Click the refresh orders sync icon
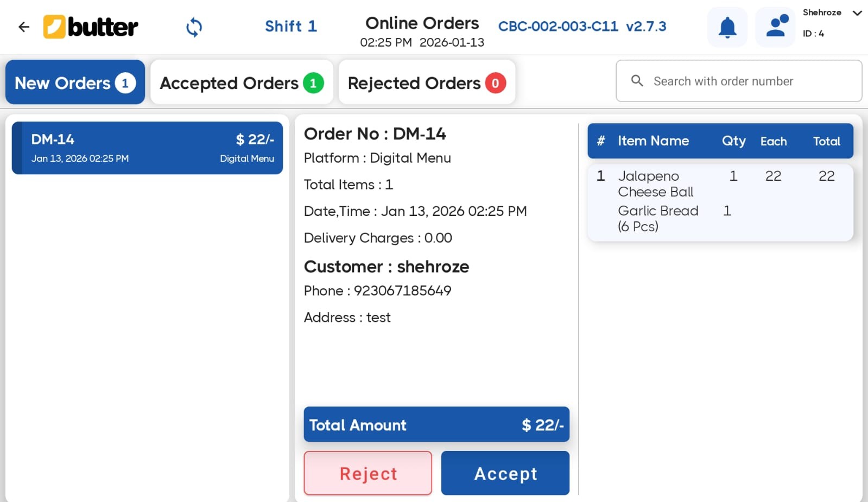The height and width of the screenshot is (502, 868). [194, 27]
